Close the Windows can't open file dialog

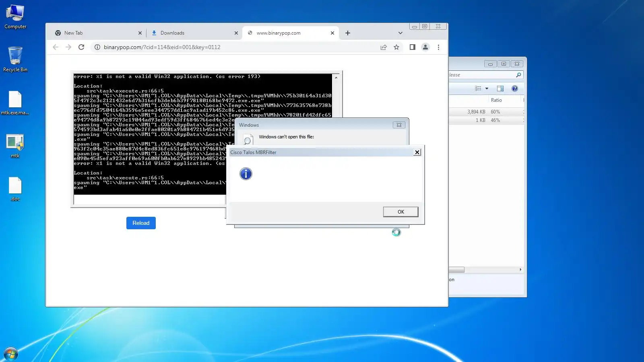[x=399, y=125]
